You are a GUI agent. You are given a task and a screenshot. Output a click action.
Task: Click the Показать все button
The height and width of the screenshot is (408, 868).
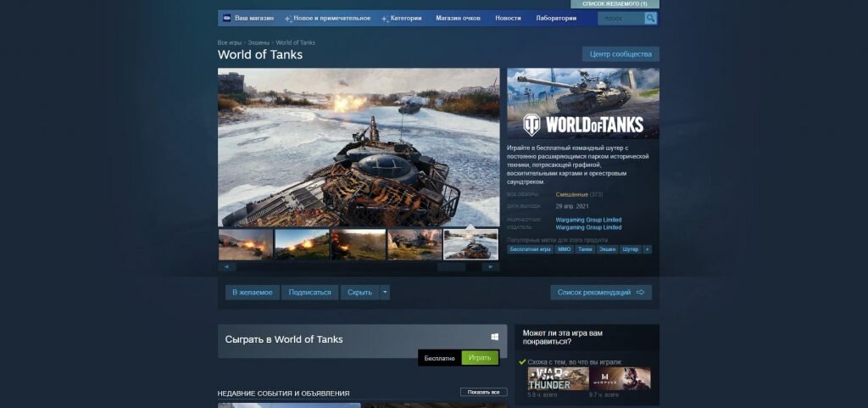point(483,392)
